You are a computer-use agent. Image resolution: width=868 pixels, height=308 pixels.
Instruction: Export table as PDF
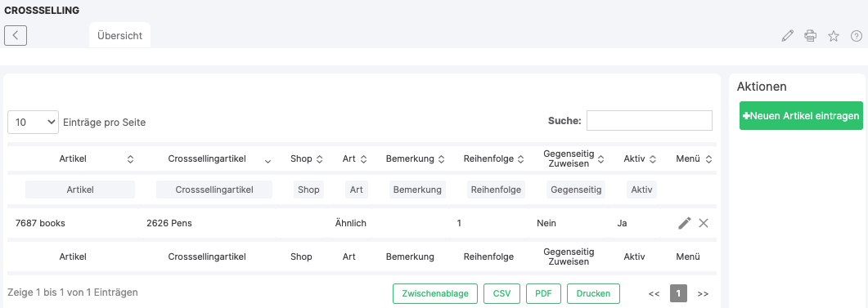pos(543,293)
